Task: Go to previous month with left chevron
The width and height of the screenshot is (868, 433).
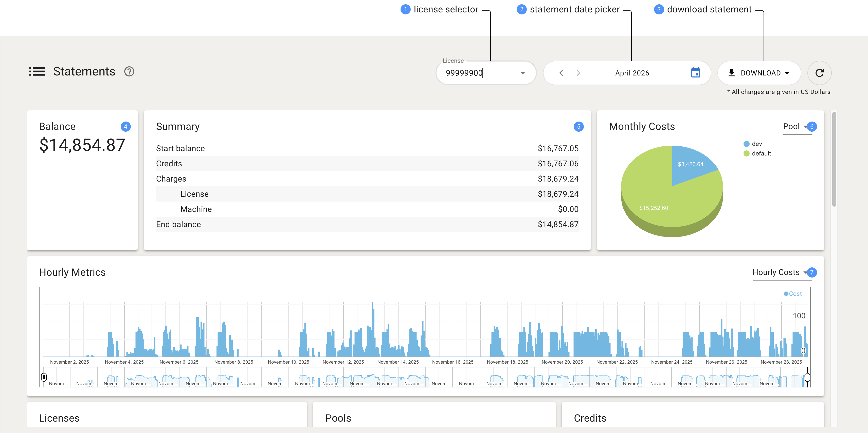Action: 561,73
